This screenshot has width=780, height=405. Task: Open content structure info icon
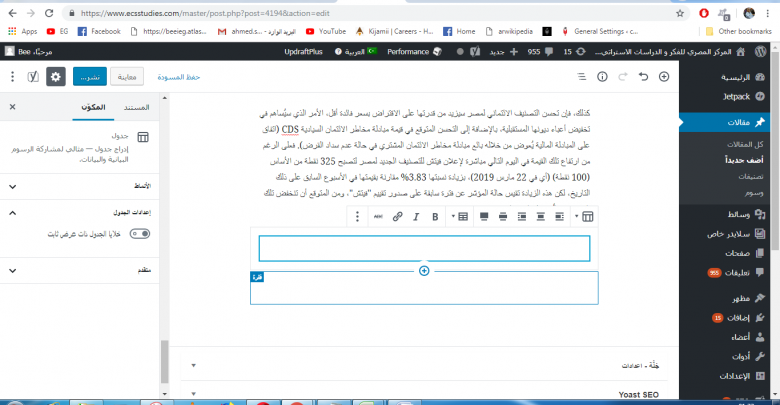(602, 76)
